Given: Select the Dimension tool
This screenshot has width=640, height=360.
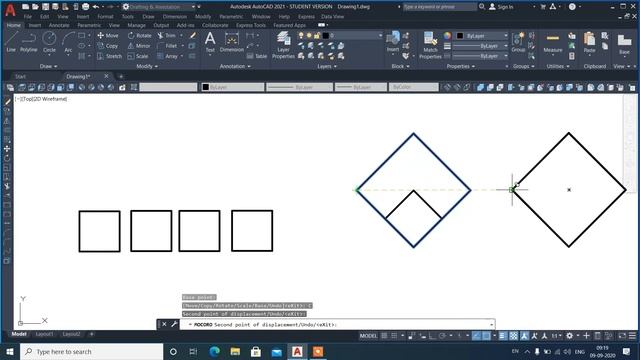Looking at the screenshot, I should [231, 42].
